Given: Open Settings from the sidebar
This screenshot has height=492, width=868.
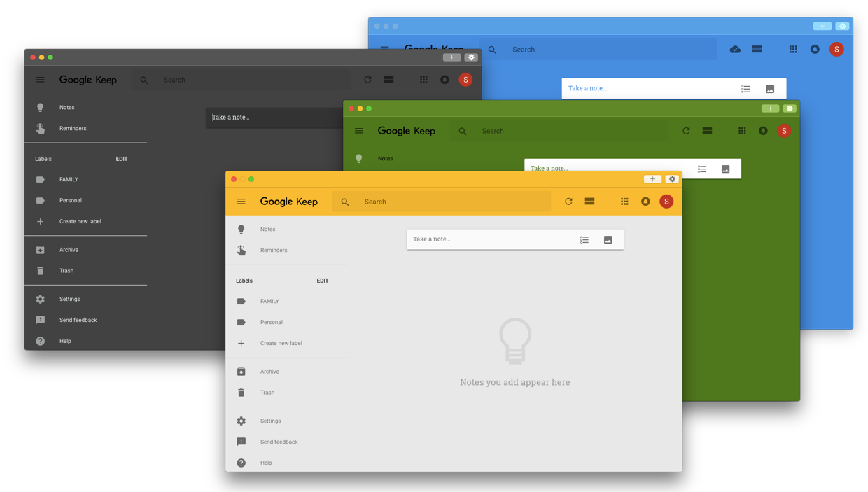Looking at the screenshot, I should tap(270, 421).
